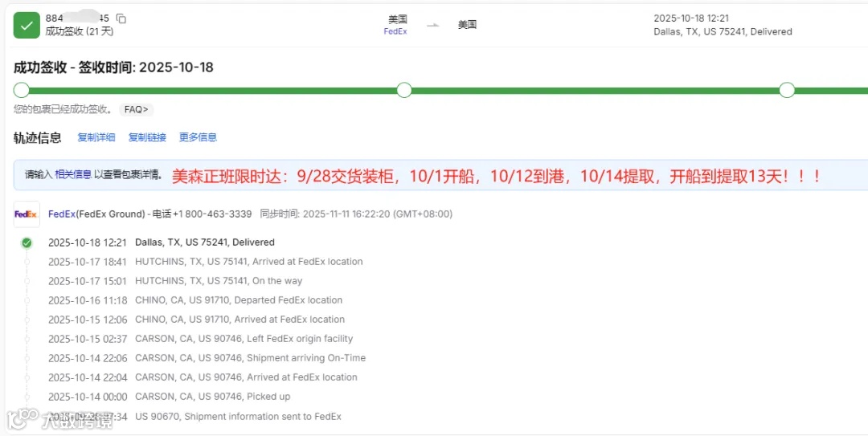Copy the tracking number with copy icon
The height and width of the screenshot is (436, 868).
click(x=121, y=18)
